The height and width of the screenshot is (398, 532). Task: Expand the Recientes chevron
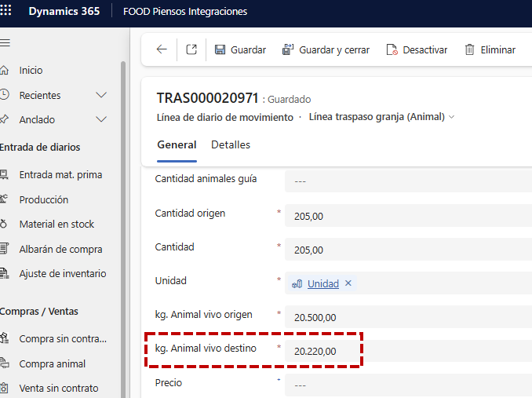100,95
